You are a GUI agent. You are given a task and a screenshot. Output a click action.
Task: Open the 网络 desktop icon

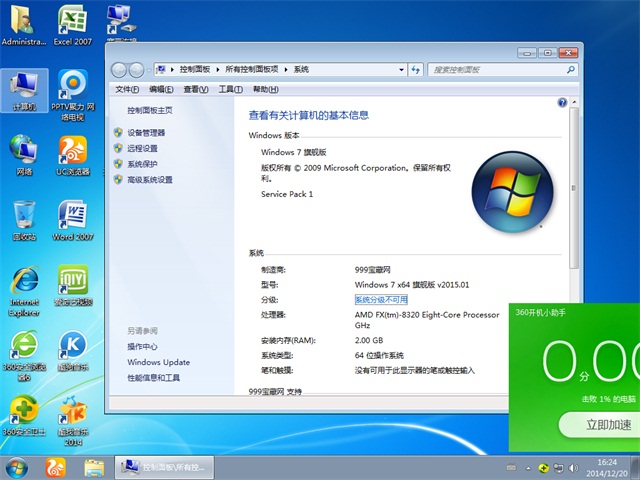(24, 155)
